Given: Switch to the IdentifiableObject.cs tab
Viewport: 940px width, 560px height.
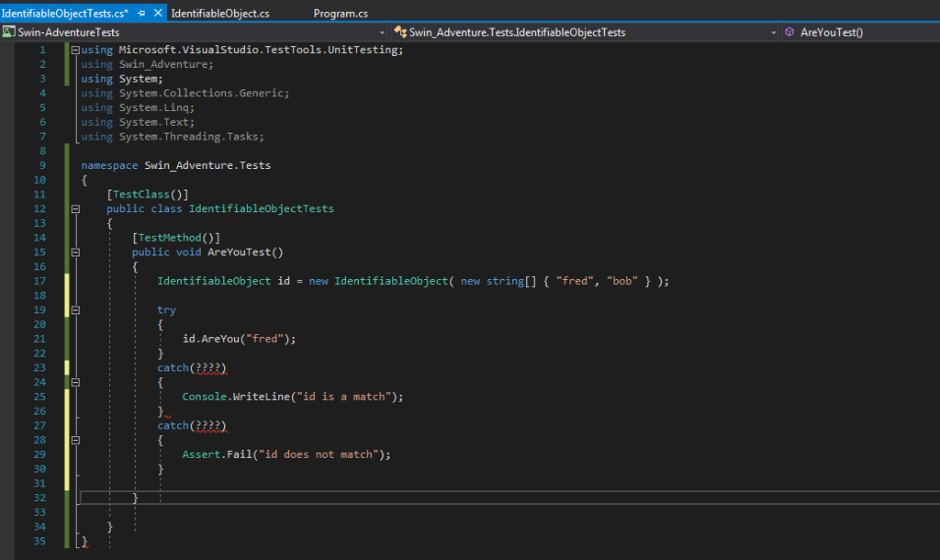Looking at the screenshot, I should pos(220,14).
